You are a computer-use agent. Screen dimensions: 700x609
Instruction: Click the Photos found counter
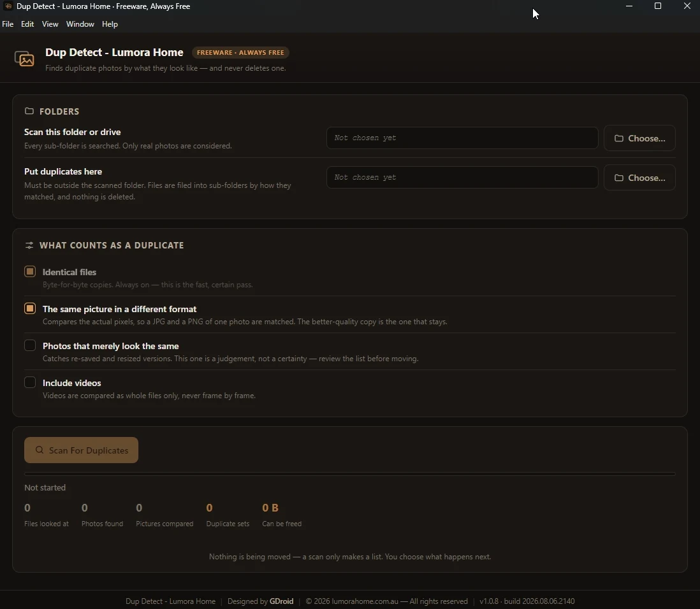coord(102,515)
